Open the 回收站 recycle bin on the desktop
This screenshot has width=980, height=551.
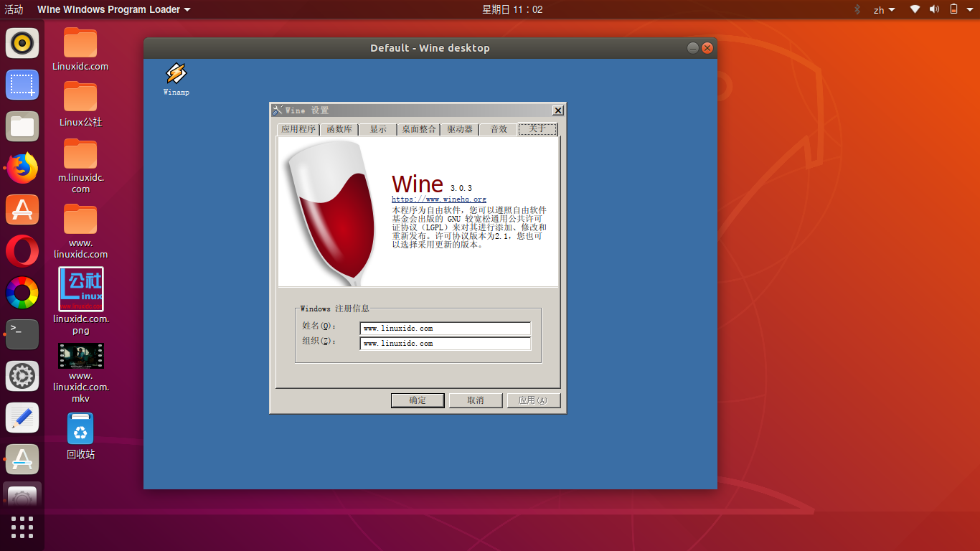pos(80,428)
